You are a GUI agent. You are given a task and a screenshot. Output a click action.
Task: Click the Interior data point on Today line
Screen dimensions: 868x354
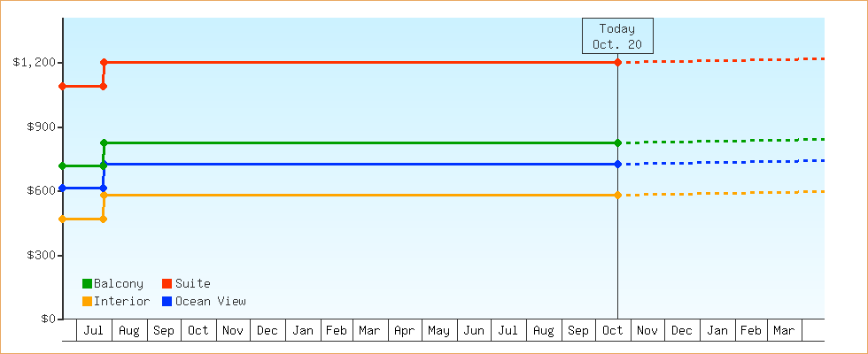617,195
